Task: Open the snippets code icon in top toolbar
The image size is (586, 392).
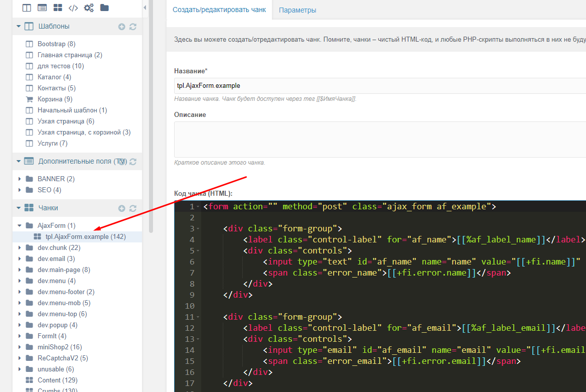Action: 73,8
